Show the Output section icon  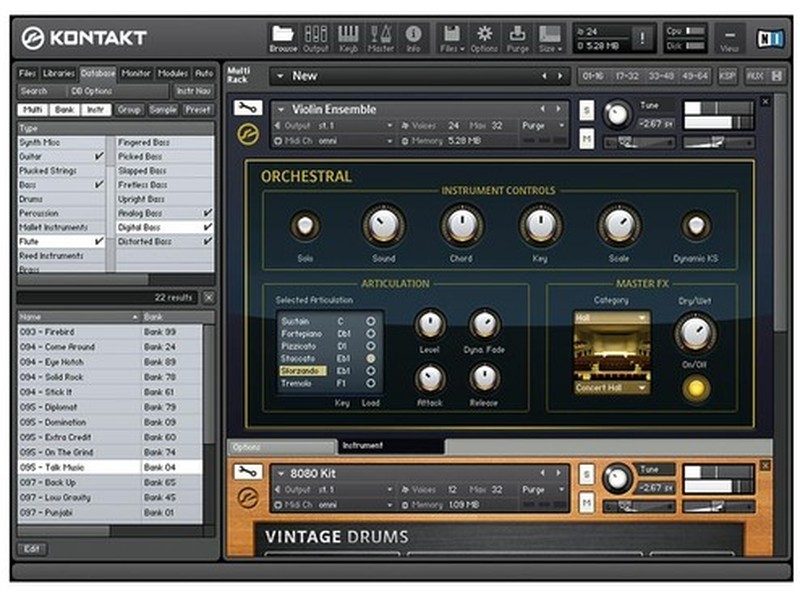(316, 38)
